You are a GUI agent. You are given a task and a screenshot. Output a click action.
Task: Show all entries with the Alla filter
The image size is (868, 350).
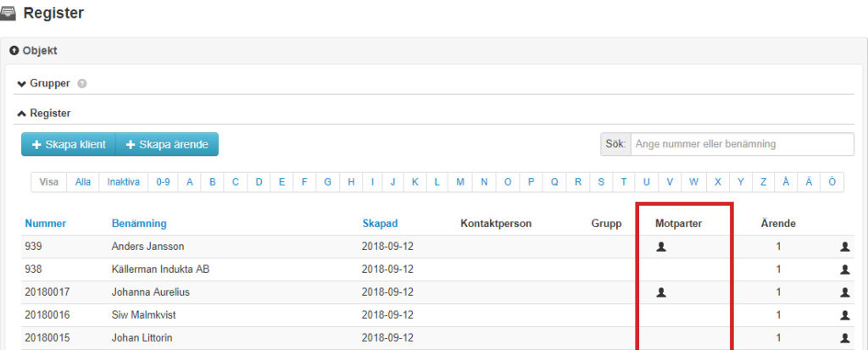(x=83, y=182)
